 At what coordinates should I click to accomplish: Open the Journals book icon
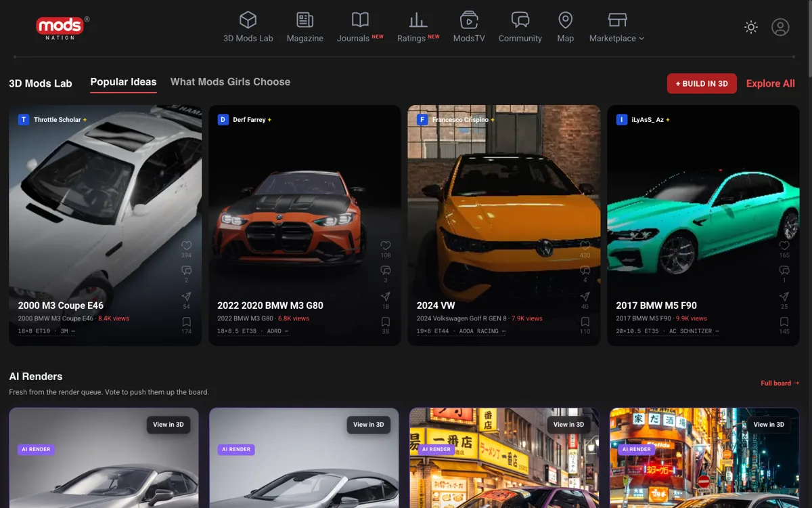tap(360, 20)
